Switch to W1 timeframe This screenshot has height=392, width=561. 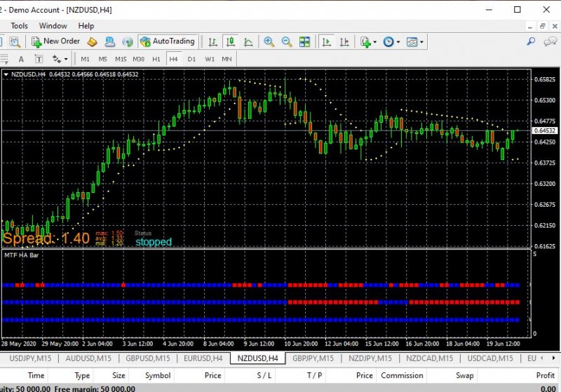click(x=210, y=59)
